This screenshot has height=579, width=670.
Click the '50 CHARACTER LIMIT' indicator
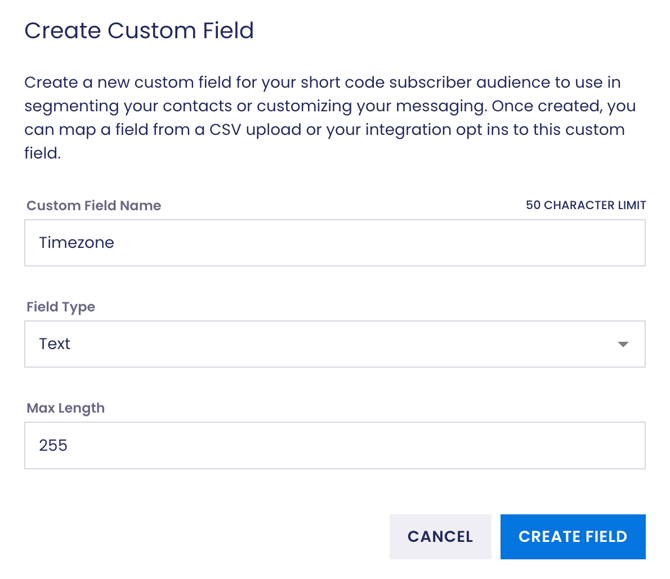(585, 205)
